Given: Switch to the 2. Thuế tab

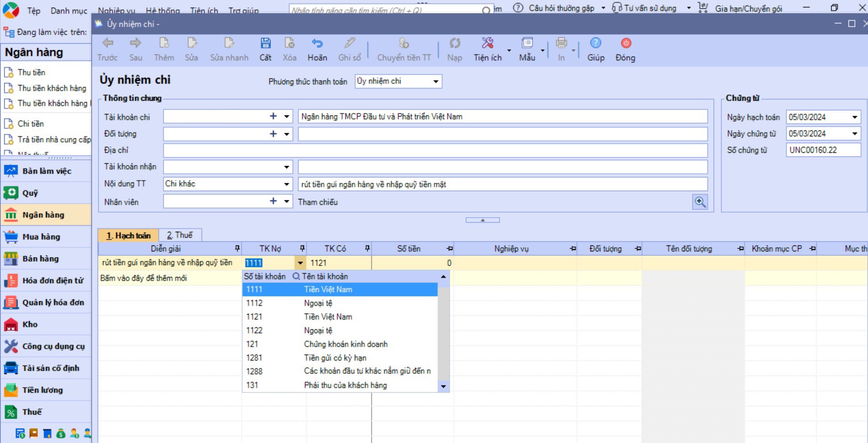Looking at the screenshot, I should (x=180, y=235).
